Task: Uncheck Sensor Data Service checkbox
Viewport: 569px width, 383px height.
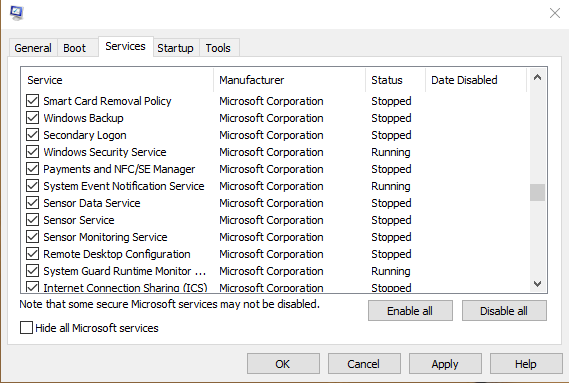Action: coord(33,203)
